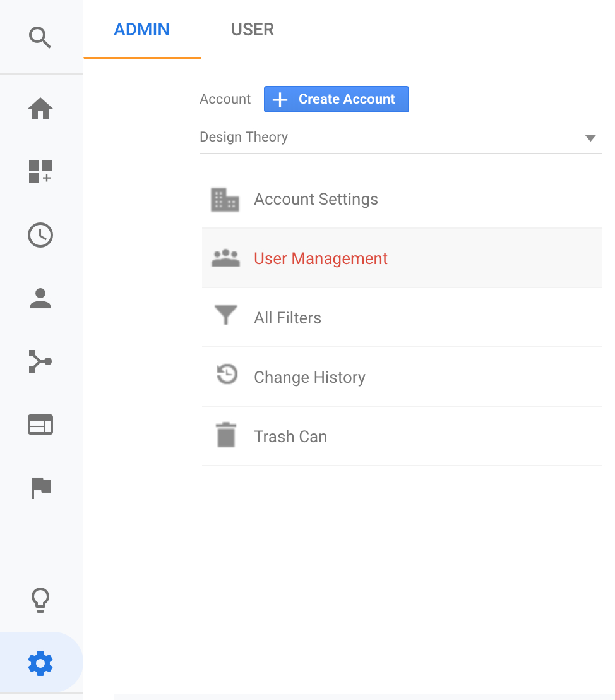
Task: Open Account Settings
Action: click(x=402, y=199)
